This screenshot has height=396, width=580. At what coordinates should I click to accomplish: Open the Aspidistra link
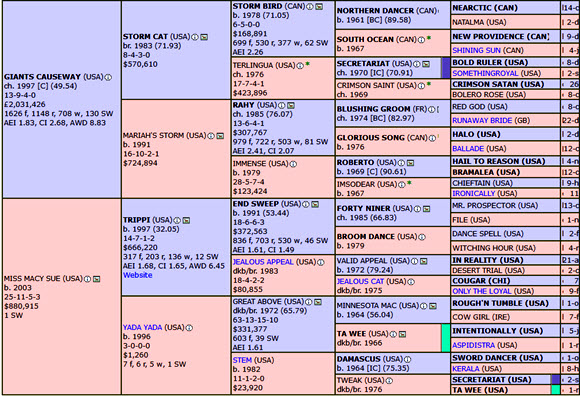(x=473, y=345)
